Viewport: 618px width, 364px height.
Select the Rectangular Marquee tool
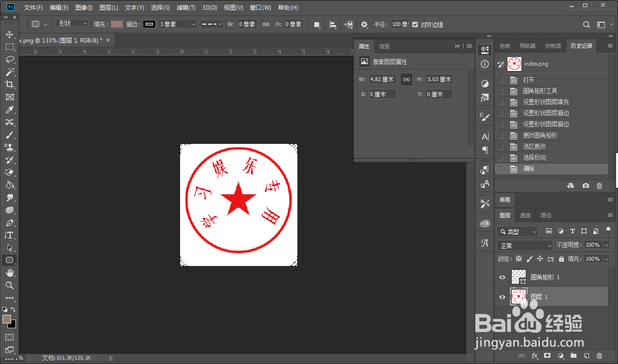coord(9,47)
